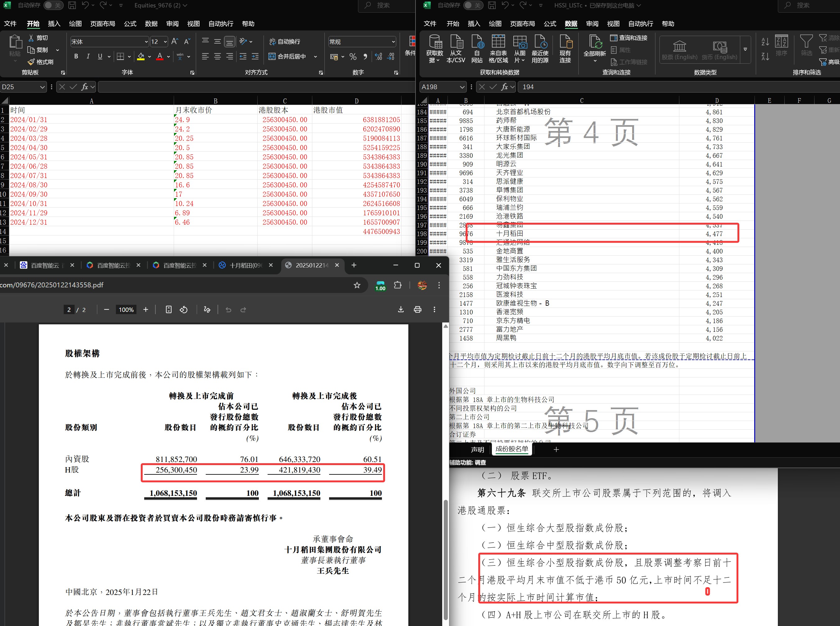The image size is (840, 626).
Task: Switch to the 声明 sheet tab
Action: click(x=477, y=450)
